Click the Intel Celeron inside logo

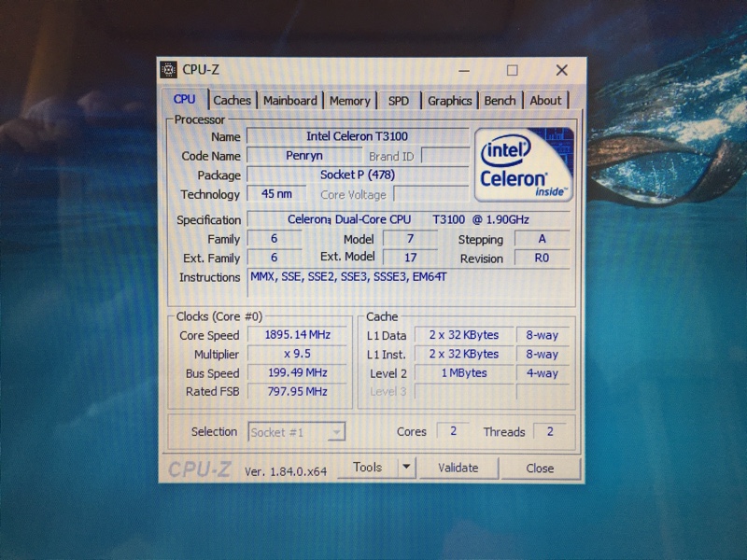(x=524, y=164)
